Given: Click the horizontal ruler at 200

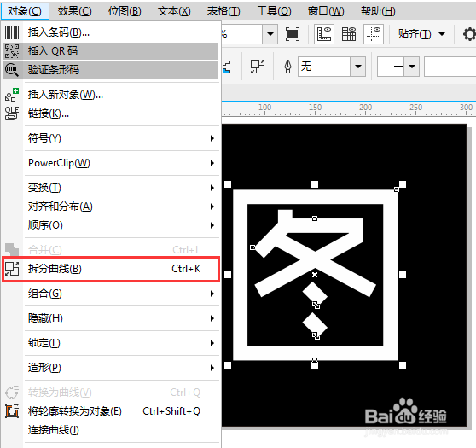Looking at the screenshot, I should pyautogui.click(x=365, y=108).
